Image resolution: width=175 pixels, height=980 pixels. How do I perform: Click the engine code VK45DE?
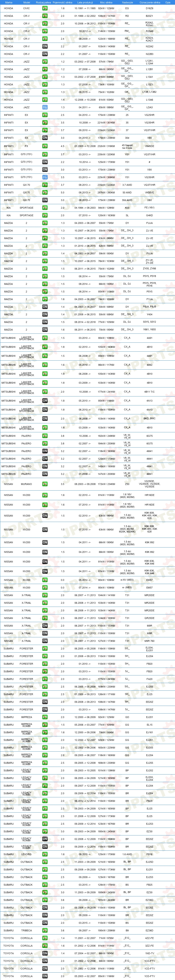pyautogui.click(x=149, y=146)
